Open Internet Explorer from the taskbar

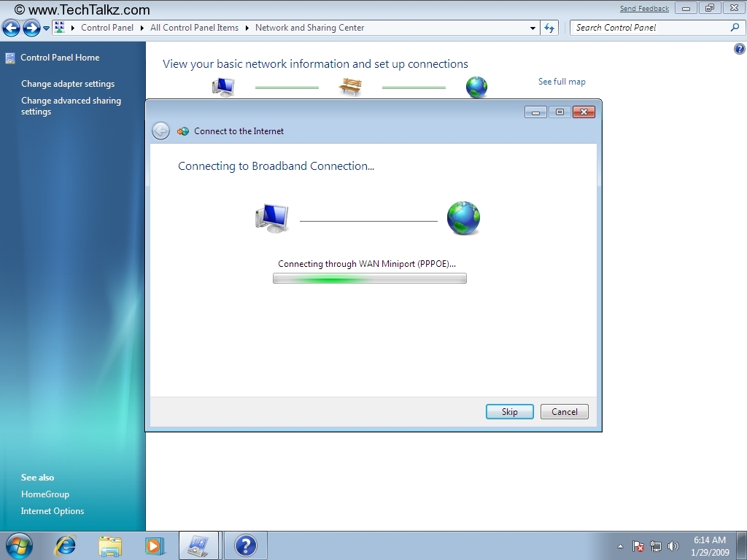66,545
